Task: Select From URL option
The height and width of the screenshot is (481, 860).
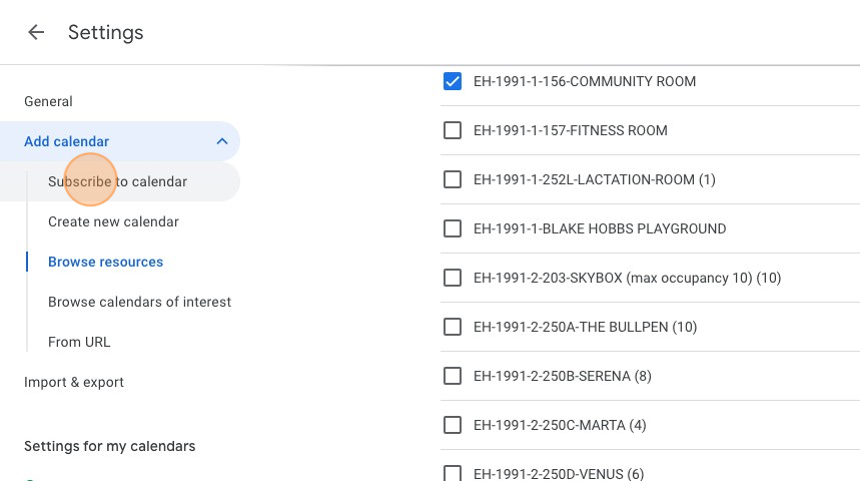Action: pyautogui.click(x=79, y=342)
